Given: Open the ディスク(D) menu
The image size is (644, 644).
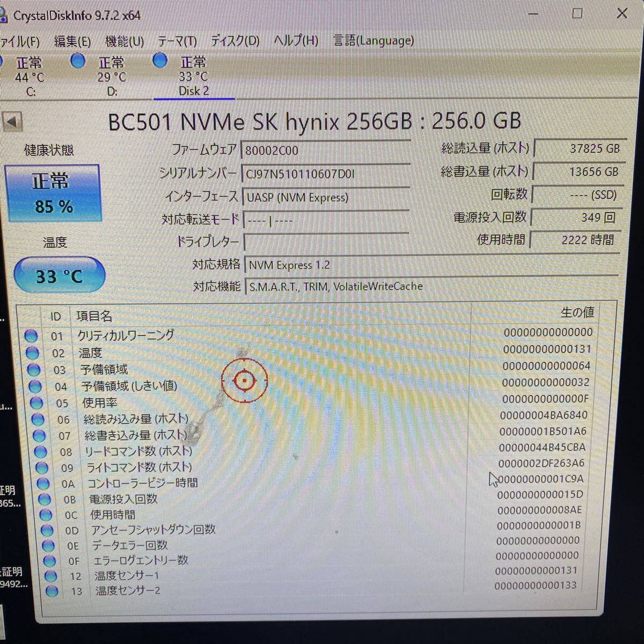Looking at the screenshot, I should 235,41.
